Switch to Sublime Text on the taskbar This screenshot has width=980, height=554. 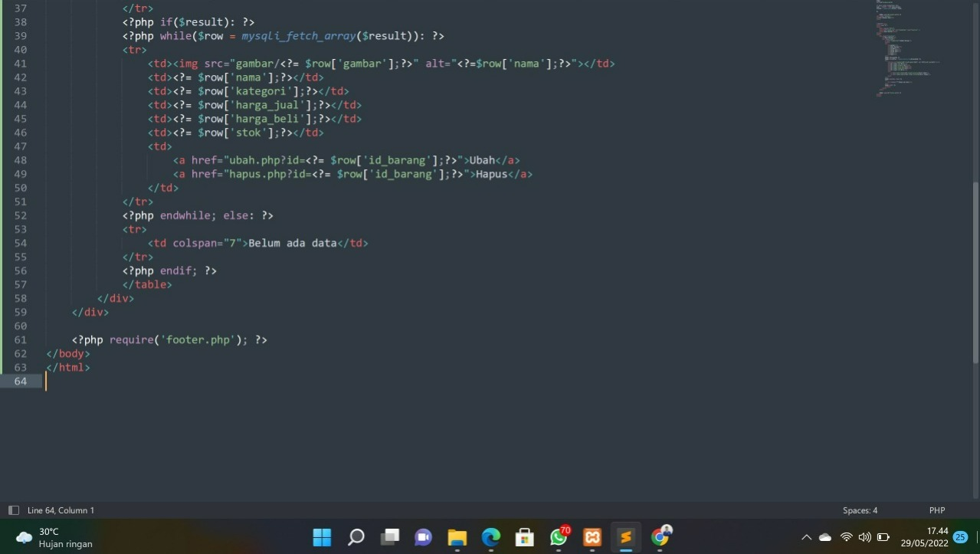(x=625, y=537)
